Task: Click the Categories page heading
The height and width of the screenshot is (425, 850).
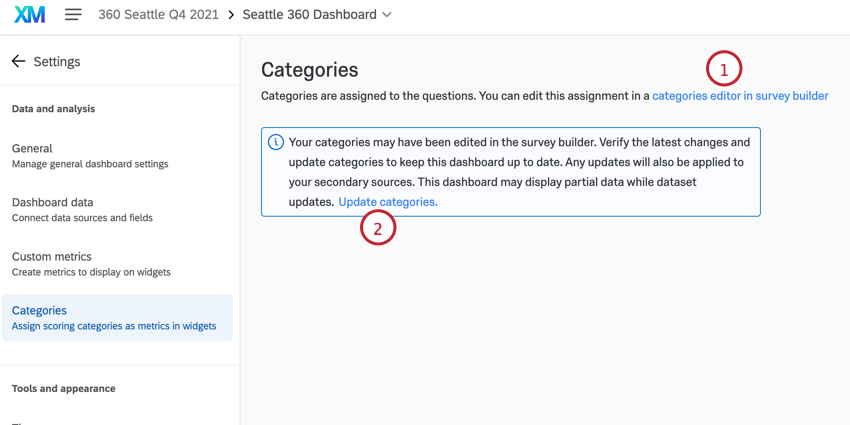Action: [x=309, y=70]
